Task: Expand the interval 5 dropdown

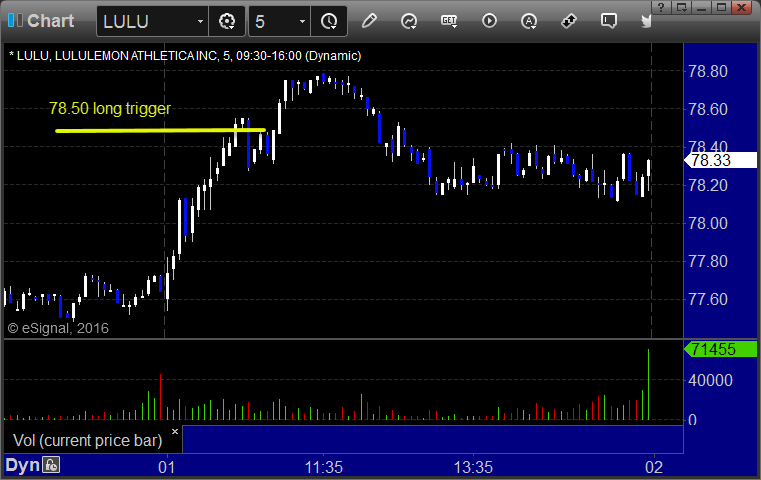Action: click(302, 21)
